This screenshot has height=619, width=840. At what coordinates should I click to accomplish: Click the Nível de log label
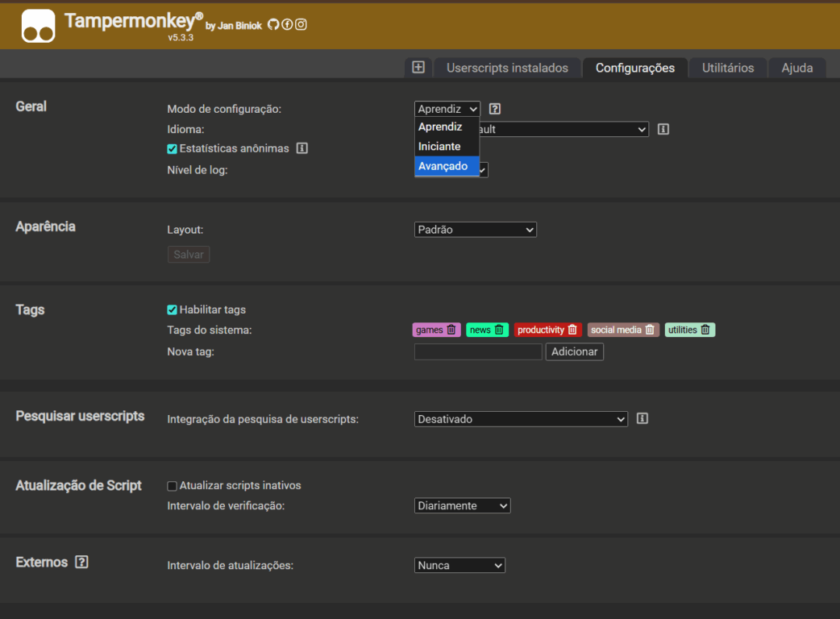tap(198, 170)
